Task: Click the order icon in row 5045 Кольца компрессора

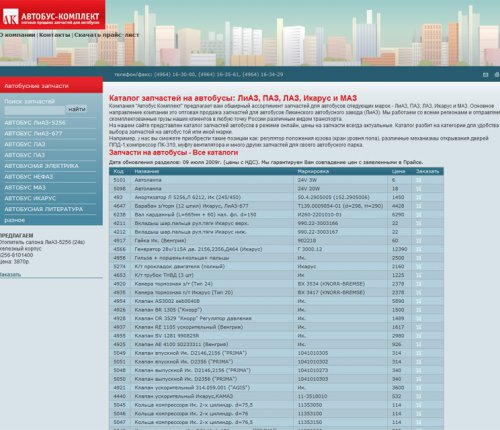Action: [419, 405]
